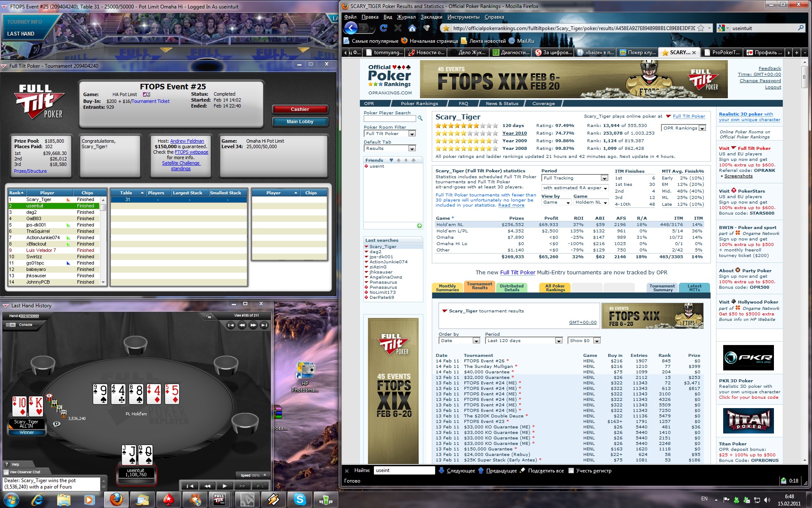Enable View Observer Chat checkbox
The image size is (812, 508).
click(6, 472)
